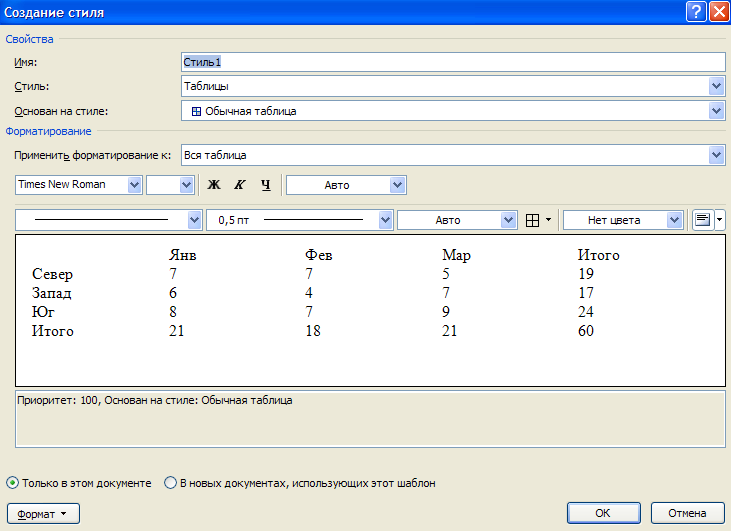Click the help question mark button
The width and height of the screenshot is (731, 531).
[695, 12]
